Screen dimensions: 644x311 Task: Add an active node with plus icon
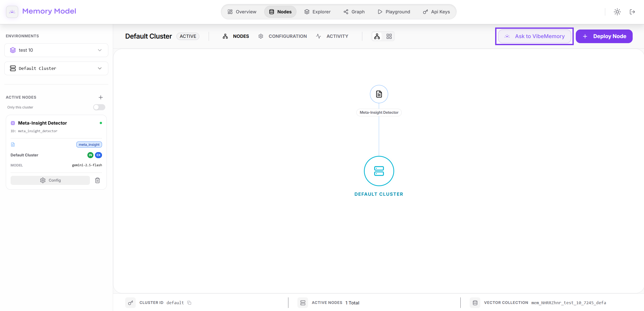tap(101, 97)
